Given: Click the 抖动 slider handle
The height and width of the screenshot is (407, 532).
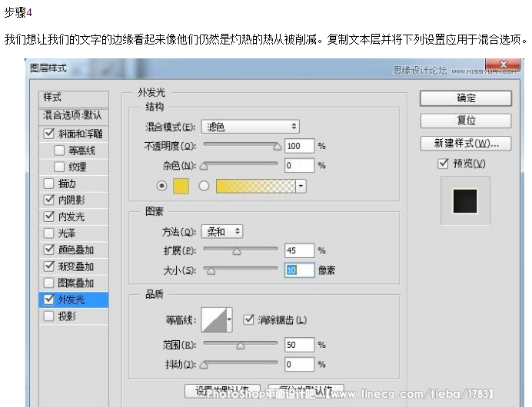Looking at the screenshot, I should pos(204,365).
